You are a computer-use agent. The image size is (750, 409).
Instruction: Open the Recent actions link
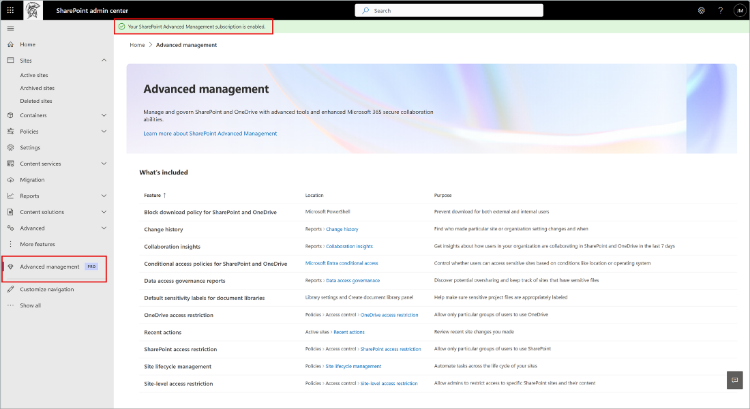349,332
